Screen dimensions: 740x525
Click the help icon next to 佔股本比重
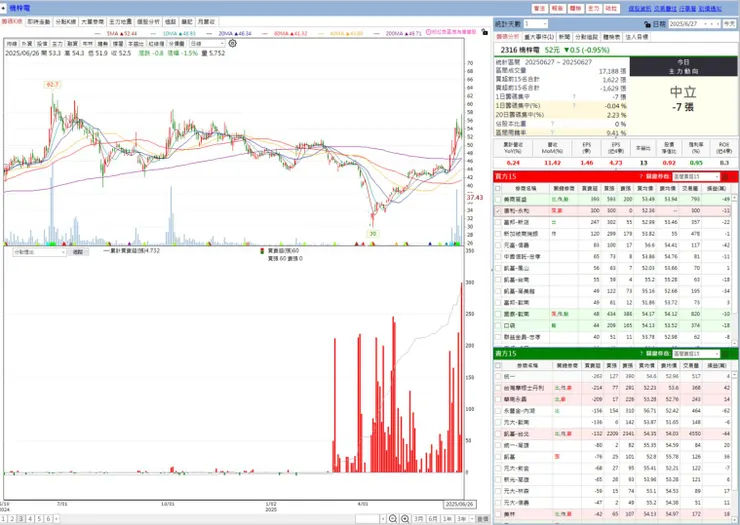pyautogui.click(x=552, y=124)
